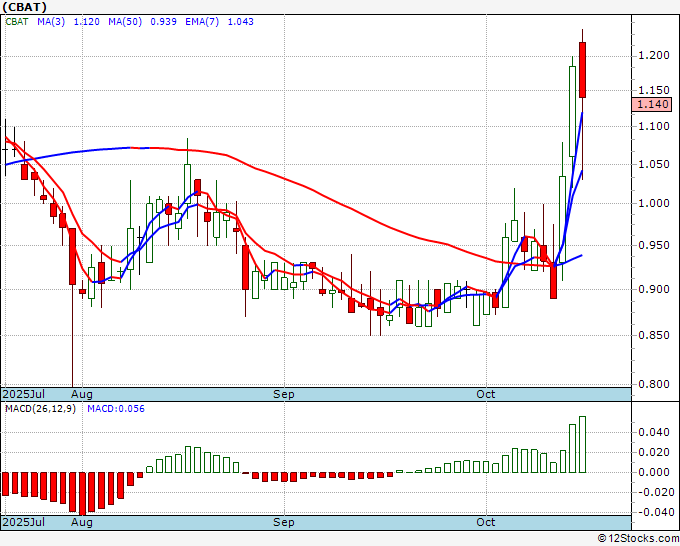
Task: Click Aug on MACD panel date axis
Action: click(82, 522)
